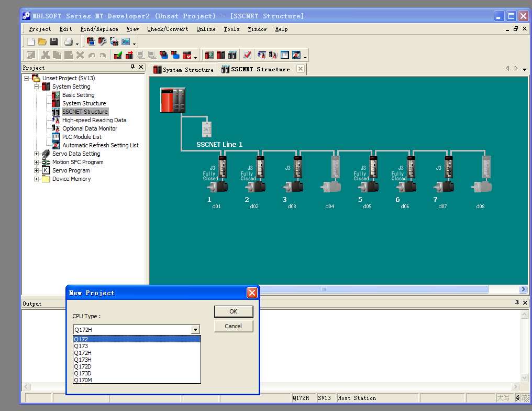Expand the Motion SFC Program node

(36, 162)
